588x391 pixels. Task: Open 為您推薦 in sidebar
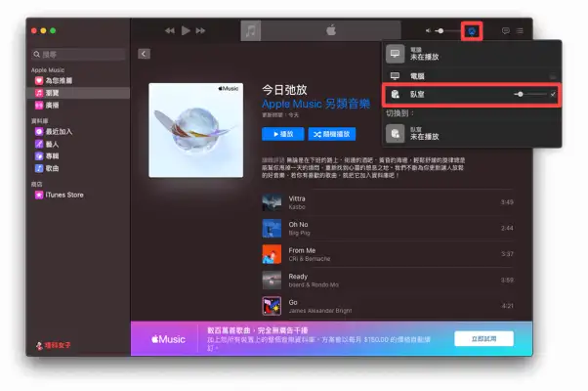coord(78,81)
